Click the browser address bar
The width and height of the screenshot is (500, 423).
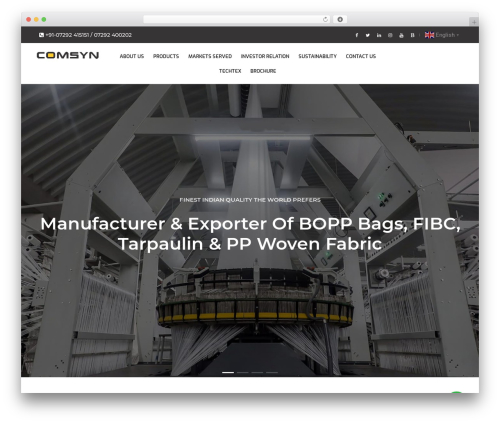click(233, 19)
